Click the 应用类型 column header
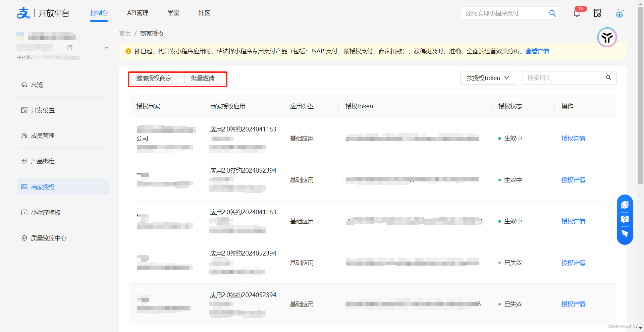Image resolution: width=644 pixels, height=332 pixels. (x=302, y=106)
